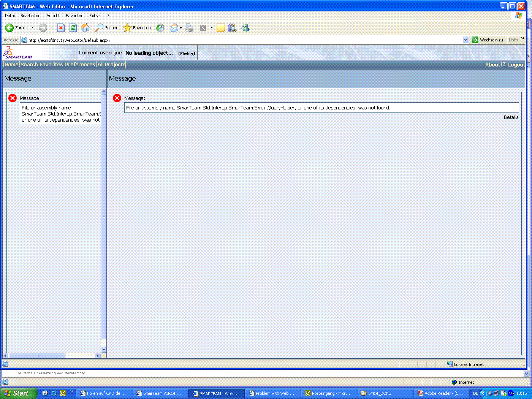Go to browser home page icon
This screenshot has width=532, height=399.
85,28
